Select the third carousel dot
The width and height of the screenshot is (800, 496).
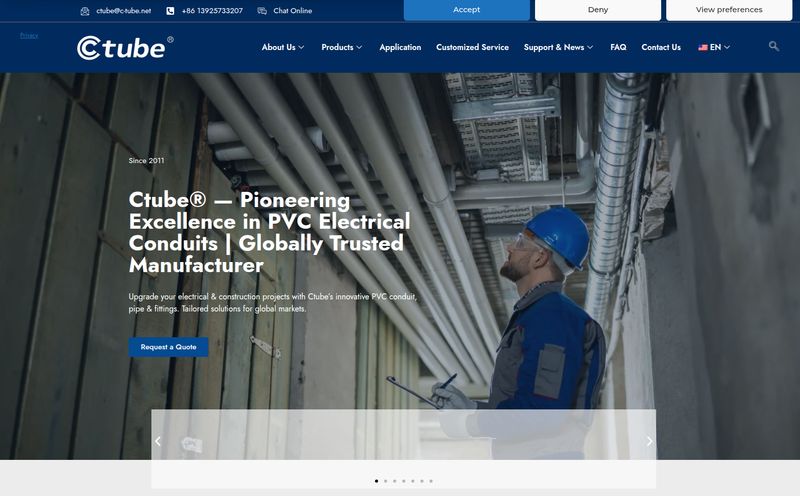point(394,481)
